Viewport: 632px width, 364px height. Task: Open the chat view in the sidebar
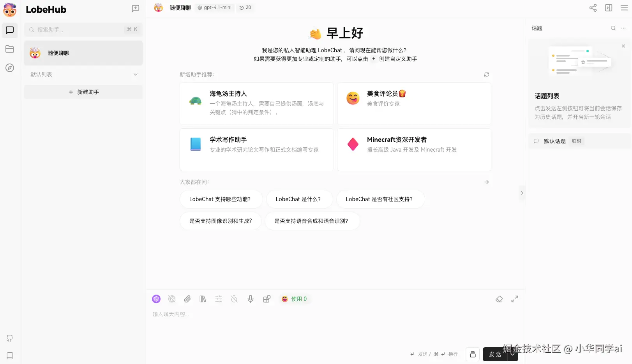pyautogui.click(x=10, y=30)
